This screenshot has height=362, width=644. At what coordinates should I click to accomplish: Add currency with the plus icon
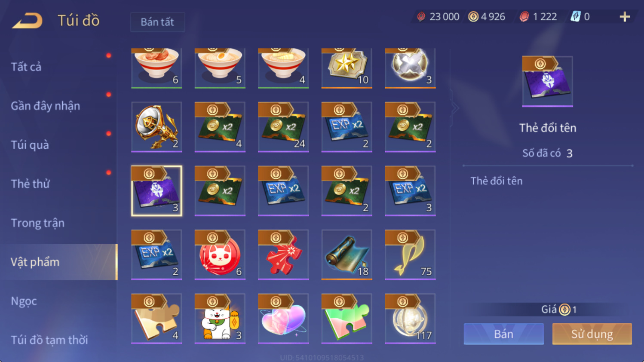pos(624,17)
